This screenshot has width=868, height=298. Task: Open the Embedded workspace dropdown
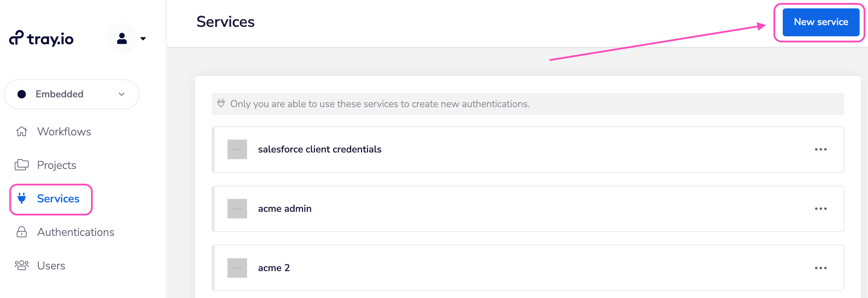[72, 94]
